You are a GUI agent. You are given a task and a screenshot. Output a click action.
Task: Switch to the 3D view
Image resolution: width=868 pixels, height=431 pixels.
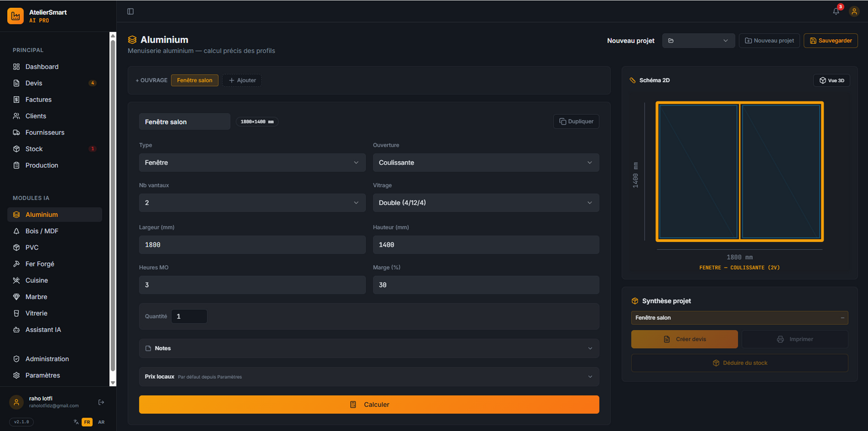click(831, 80)
